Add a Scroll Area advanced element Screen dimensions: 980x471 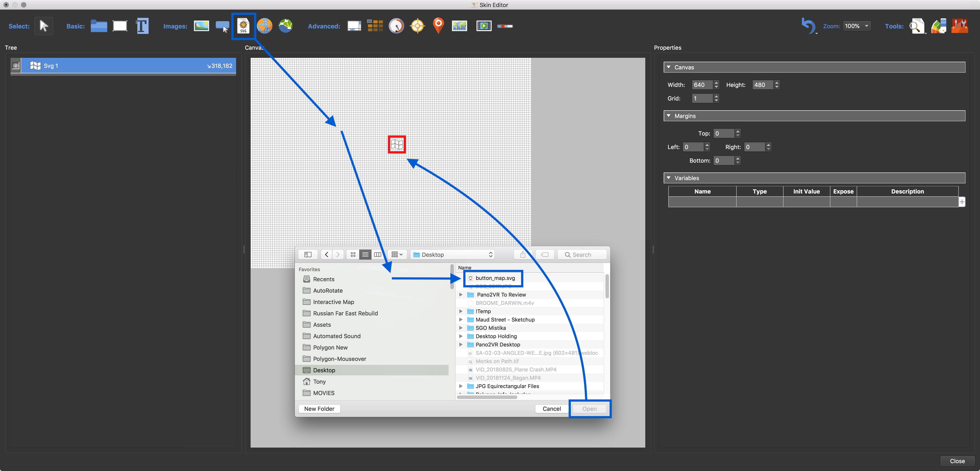[x=354, y=26]
